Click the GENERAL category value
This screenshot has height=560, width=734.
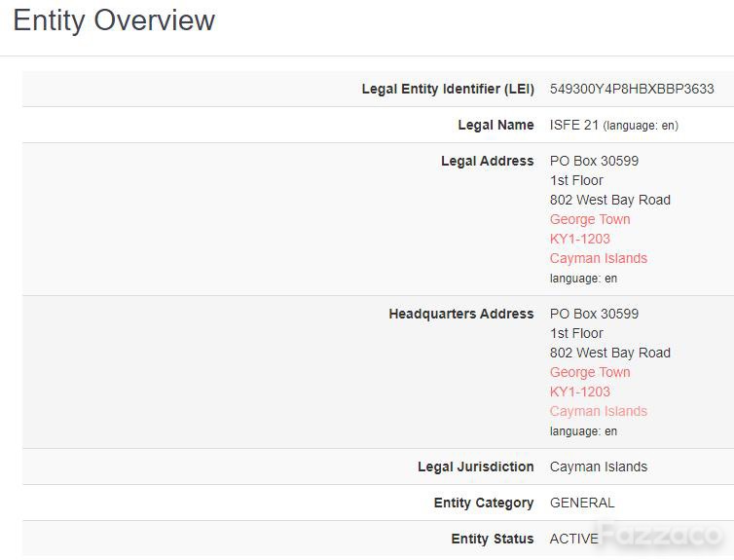(x=582, y=503)
